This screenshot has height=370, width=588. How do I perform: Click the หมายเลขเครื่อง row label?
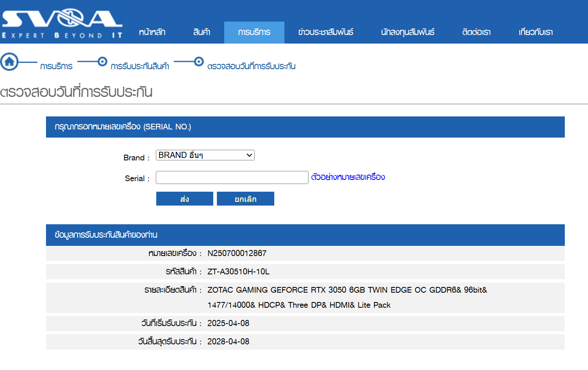point(175,253)
